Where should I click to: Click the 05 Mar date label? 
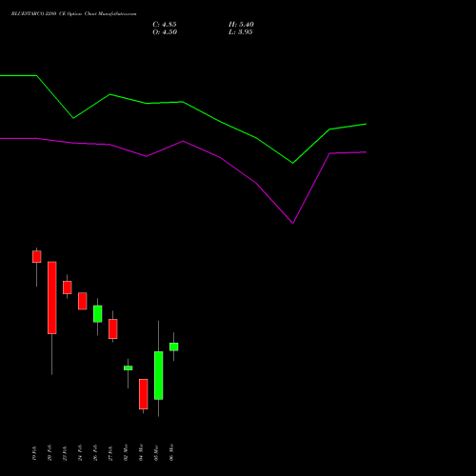coord(156,452)
